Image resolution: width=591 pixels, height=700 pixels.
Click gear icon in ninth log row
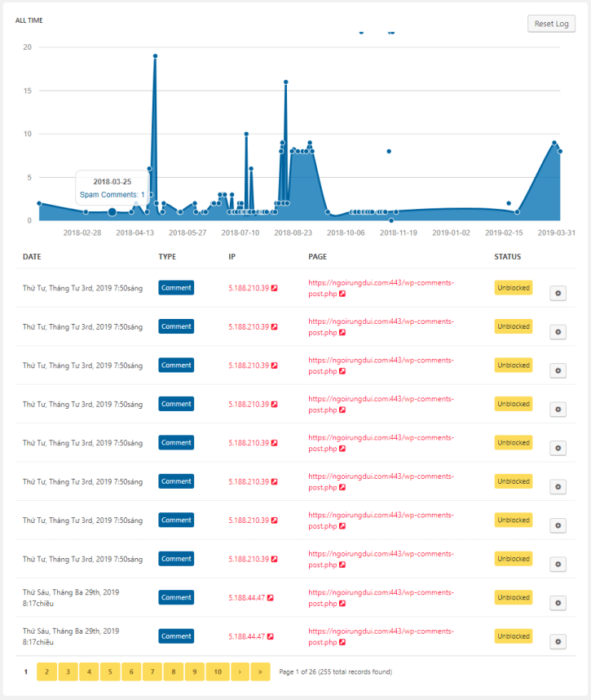click(558, 603)
